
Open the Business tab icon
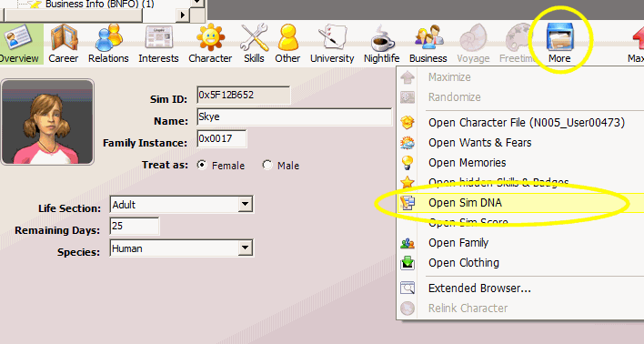(428, 37)
